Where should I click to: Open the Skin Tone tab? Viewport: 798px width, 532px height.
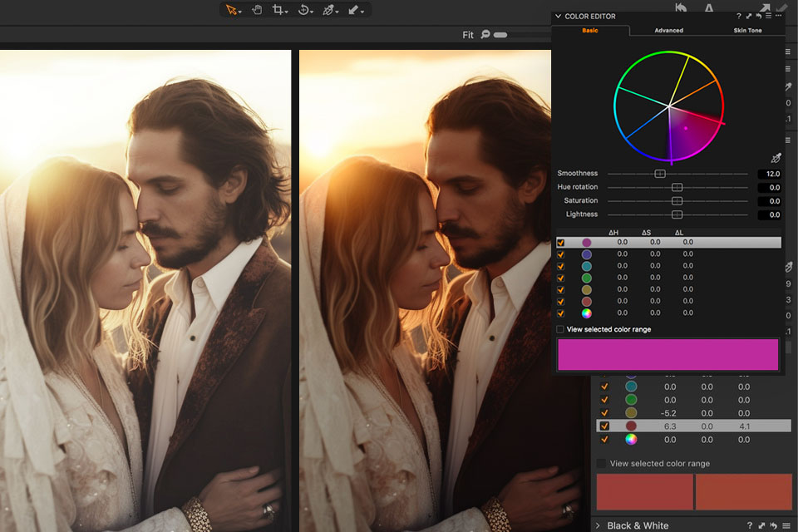pyautogui.click(x=747, y=31)
